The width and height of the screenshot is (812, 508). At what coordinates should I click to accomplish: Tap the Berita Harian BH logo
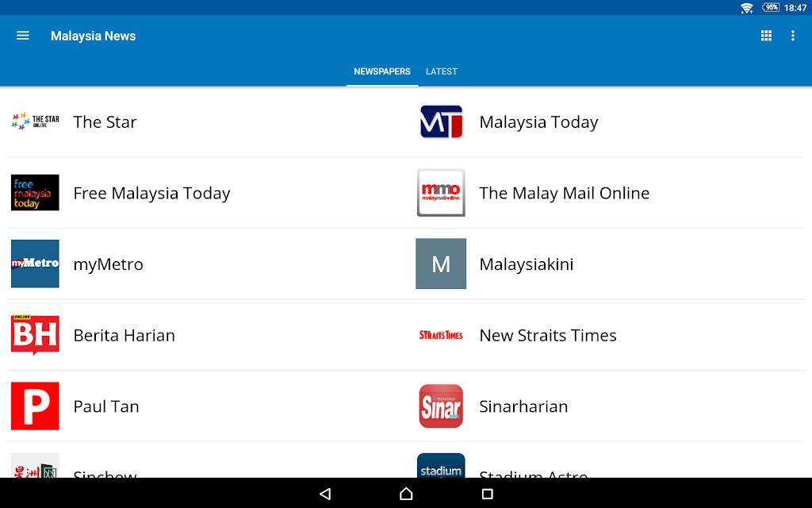(35, 335)
